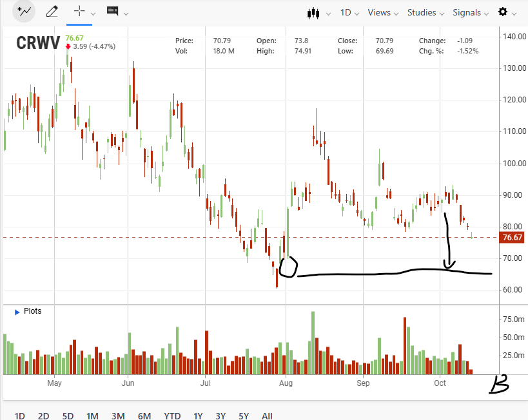Expand the comment tool options arrow
528x420 pixels.
[126, 14]
